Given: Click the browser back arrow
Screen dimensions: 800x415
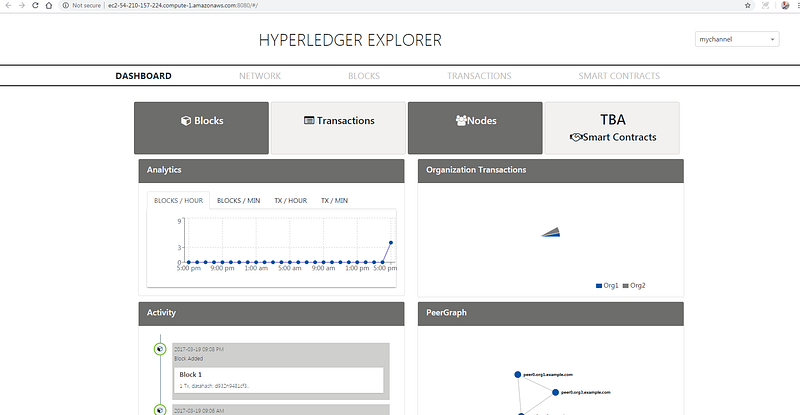Looking at the screenshot, I should (x=8, y=5).
